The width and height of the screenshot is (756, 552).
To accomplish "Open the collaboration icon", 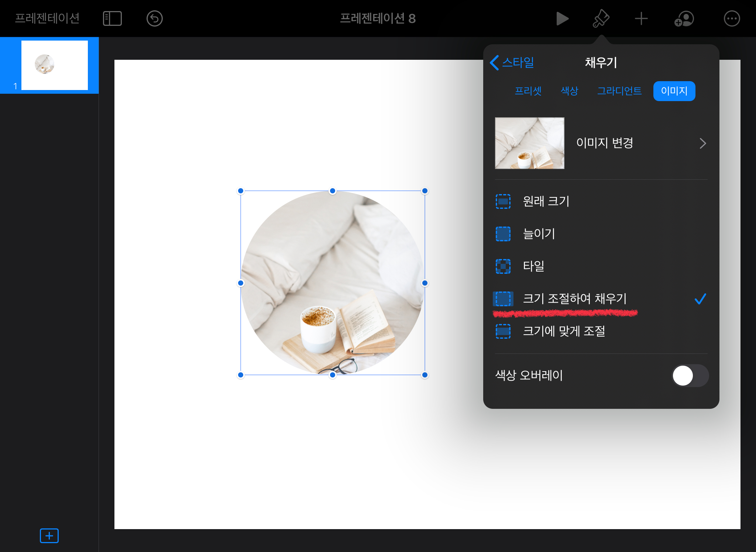I will (684, 18).
